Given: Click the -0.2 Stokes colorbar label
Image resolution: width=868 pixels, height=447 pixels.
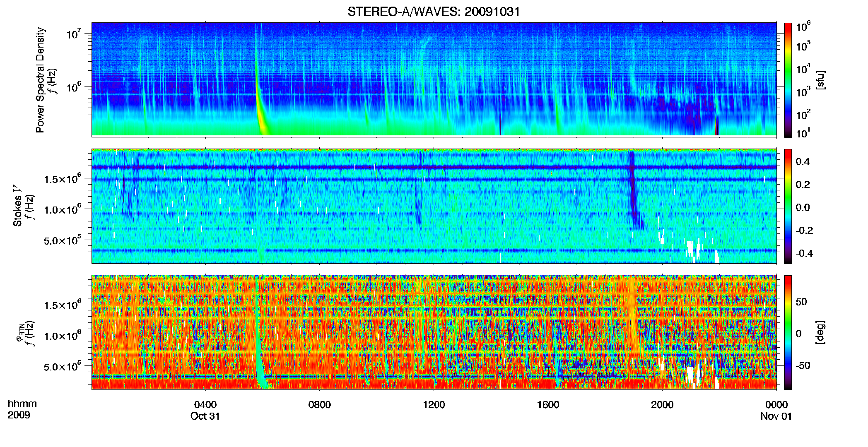Looking at the screenshot, I should [x=804, y=230].
